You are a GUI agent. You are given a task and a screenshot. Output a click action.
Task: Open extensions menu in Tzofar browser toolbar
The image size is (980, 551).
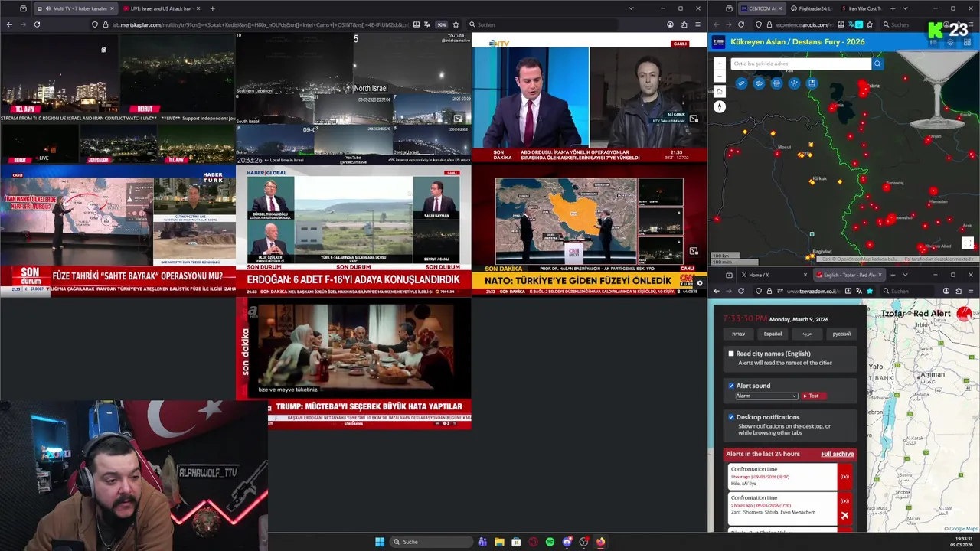click(959, 291)
